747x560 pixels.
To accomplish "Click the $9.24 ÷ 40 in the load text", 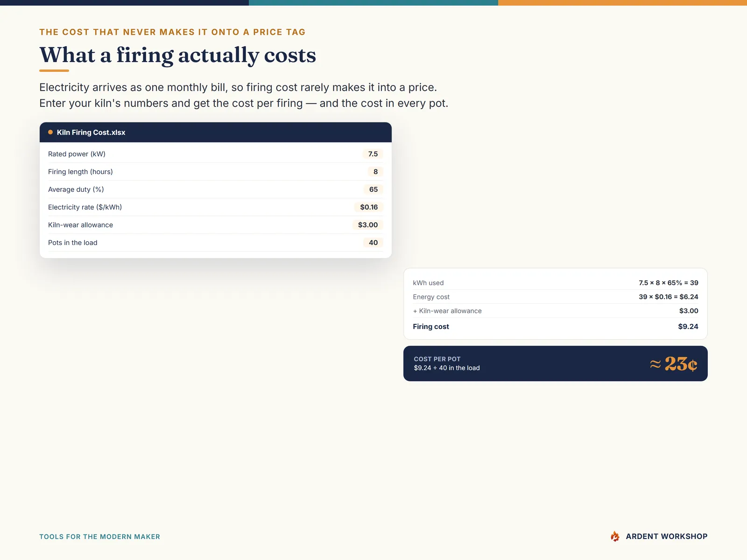I will [x=447, y=368].
